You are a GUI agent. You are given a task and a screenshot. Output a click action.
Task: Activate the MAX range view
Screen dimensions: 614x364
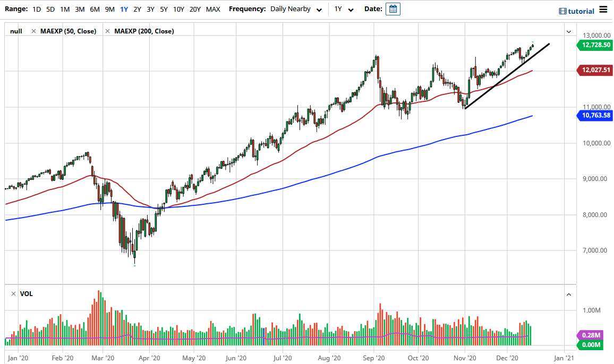(213, 9)
